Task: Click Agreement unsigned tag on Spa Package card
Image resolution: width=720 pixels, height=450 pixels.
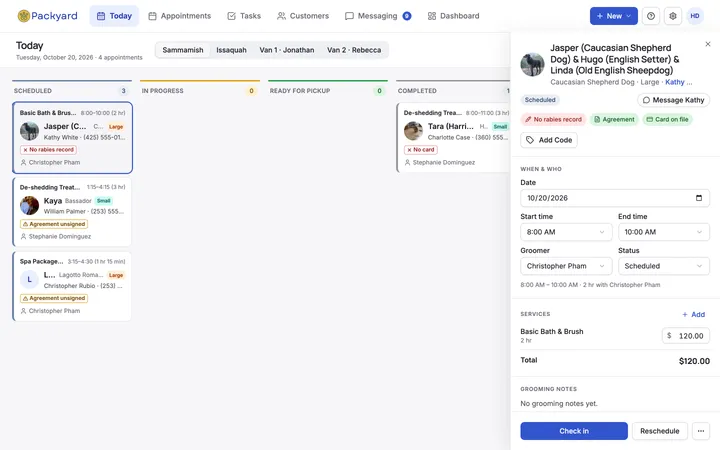Action: 54,298
